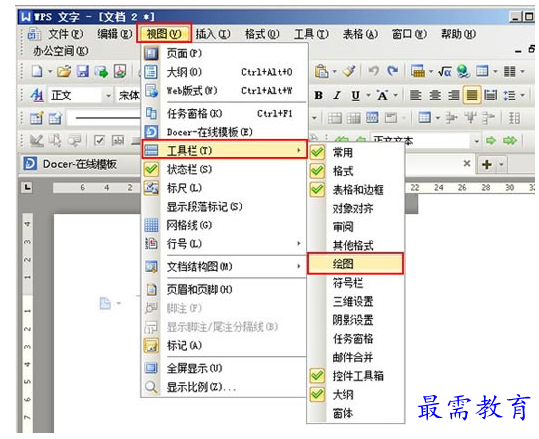Toggle 显示段落标记 option
The image size is (539, 439).
point(224,207)
